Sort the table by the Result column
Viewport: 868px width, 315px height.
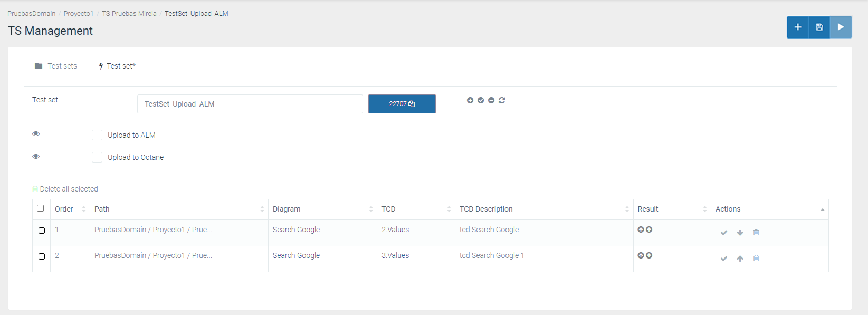coord(671,209)
